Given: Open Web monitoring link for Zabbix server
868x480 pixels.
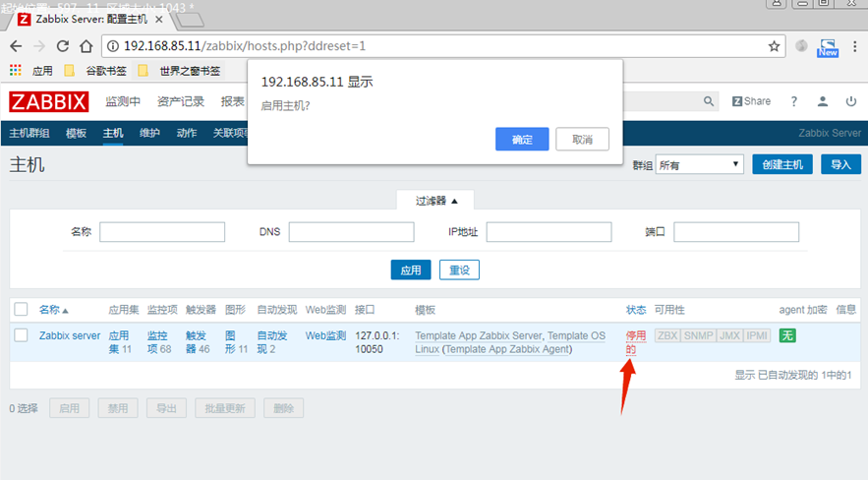Looking at the screenshot, I should pyautogui.click(x=325, y=335).
